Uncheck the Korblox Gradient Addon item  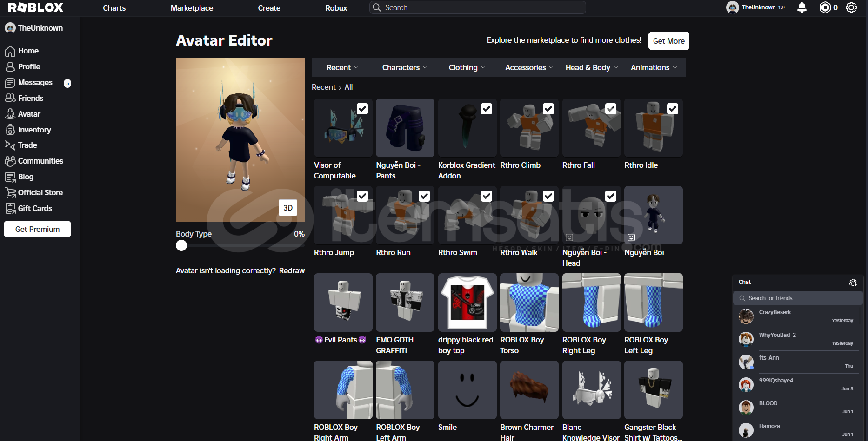pos(487,109)
